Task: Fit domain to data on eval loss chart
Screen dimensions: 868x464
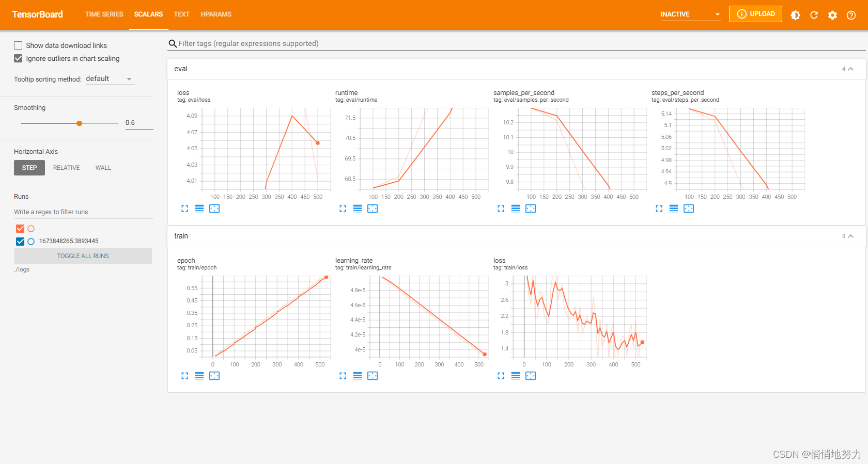Action: [214, 209]
